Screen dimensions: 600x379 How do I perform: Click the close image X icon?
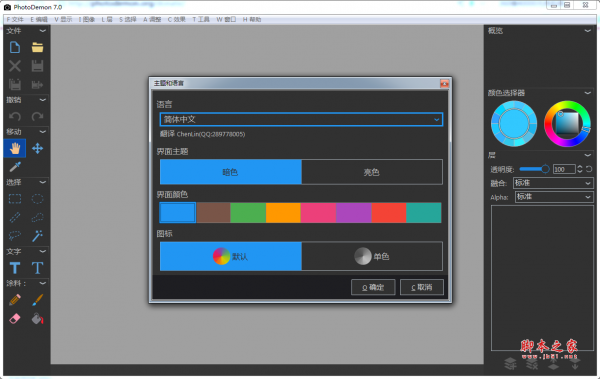[15, 66]
